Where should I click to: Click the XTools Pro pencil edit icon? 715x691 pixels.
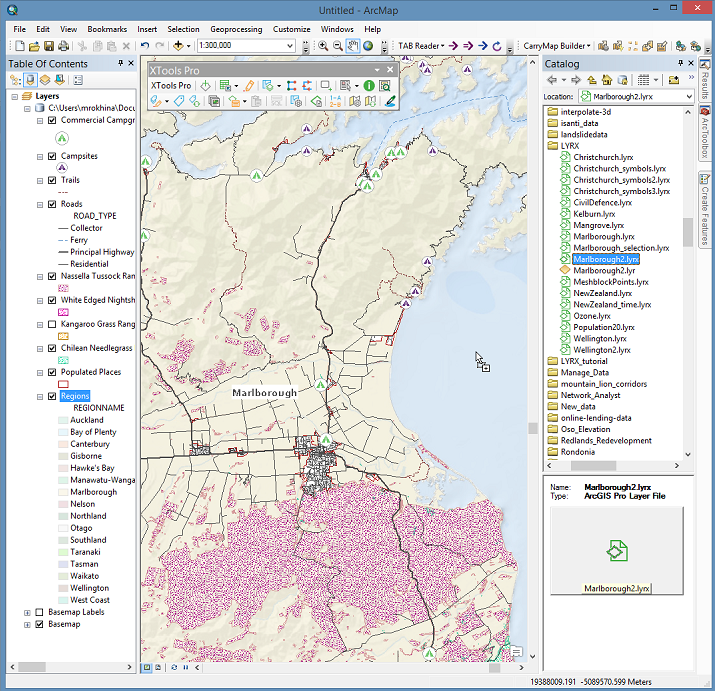click(x=249, y=86)
